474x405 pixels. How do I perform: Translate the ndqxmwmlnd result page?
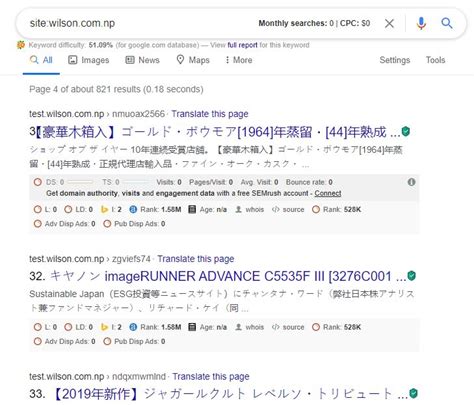[211, 377]
